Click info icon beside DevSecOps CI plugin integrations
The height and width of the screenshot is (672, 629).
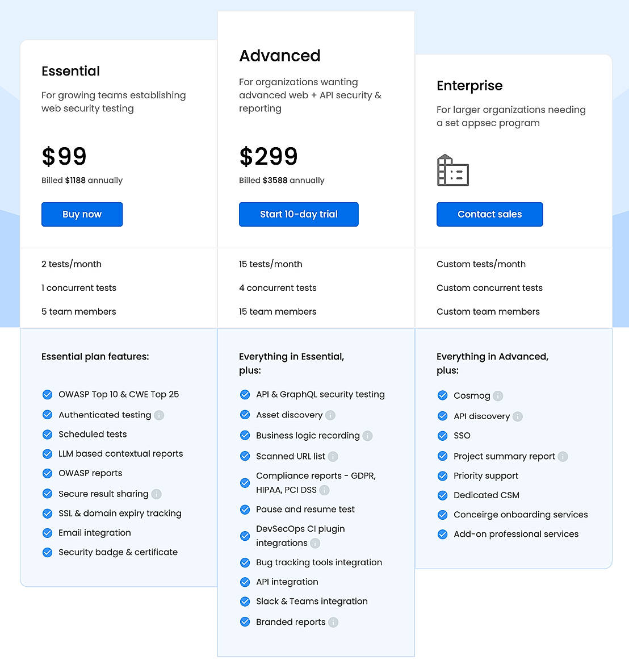[x=315, y=544]
